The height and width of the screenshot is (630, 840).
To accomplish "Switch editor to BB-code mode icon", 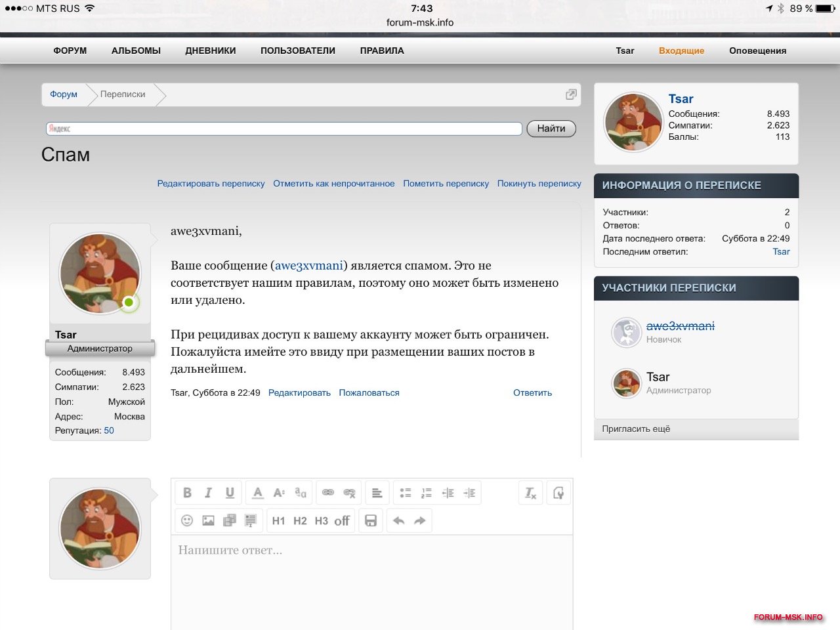I will point(558,493).
